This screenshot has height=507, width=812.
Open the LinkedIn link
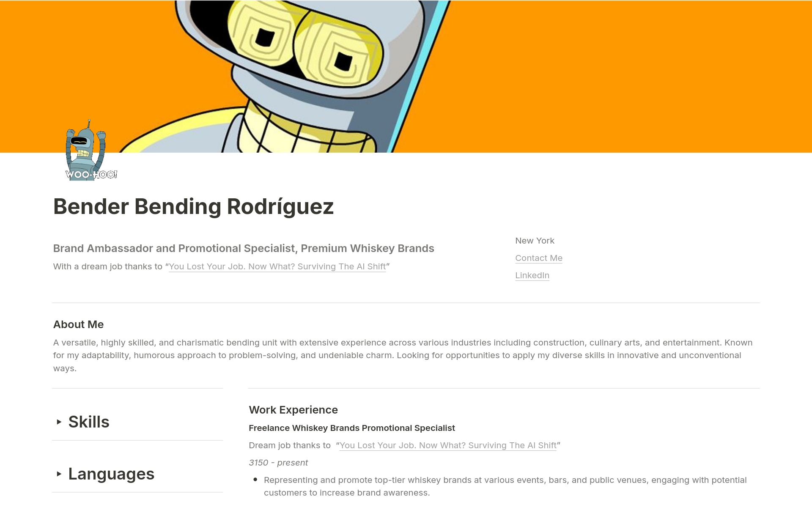tap(532, 275)
